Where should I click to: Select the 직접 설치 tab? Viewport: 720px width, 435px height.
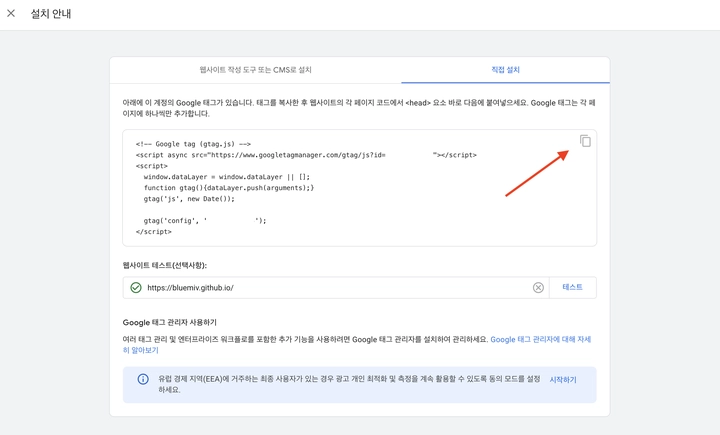(506, 70)
